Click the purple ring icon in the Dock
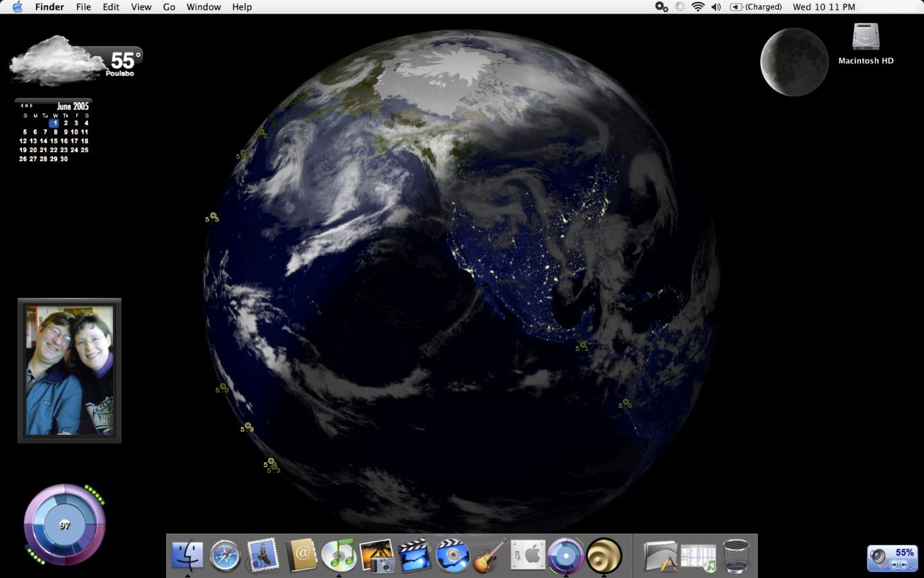Screen dimensions: 924x578 pos(566,556)
